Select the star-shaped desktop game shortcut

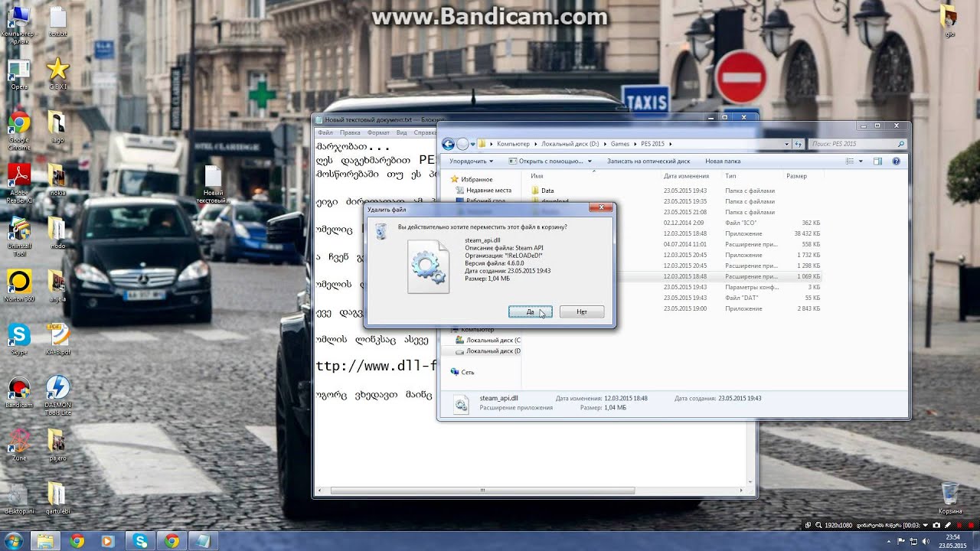(x=58, y=75)
